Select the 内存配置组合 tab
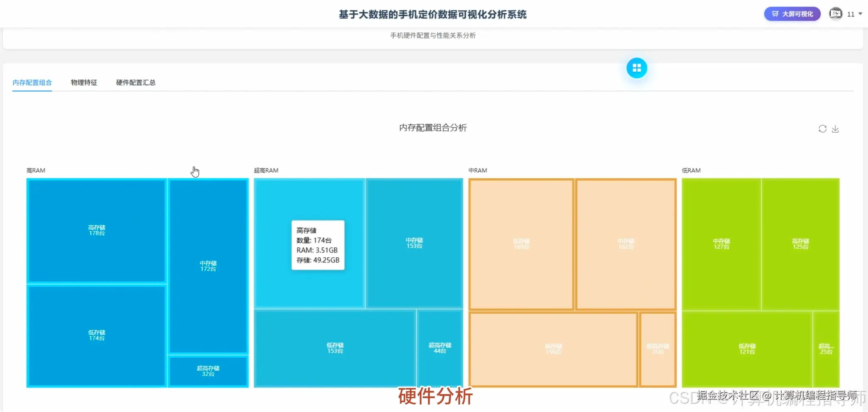 pyautogui.click(x=32, y=82)
